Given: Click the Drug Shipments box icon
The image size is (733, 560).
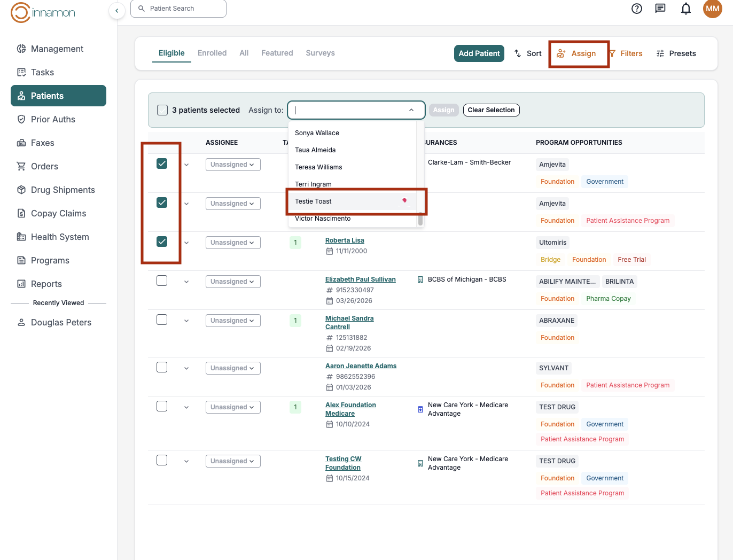Looking at the screenshot, I should click(21, 190).
